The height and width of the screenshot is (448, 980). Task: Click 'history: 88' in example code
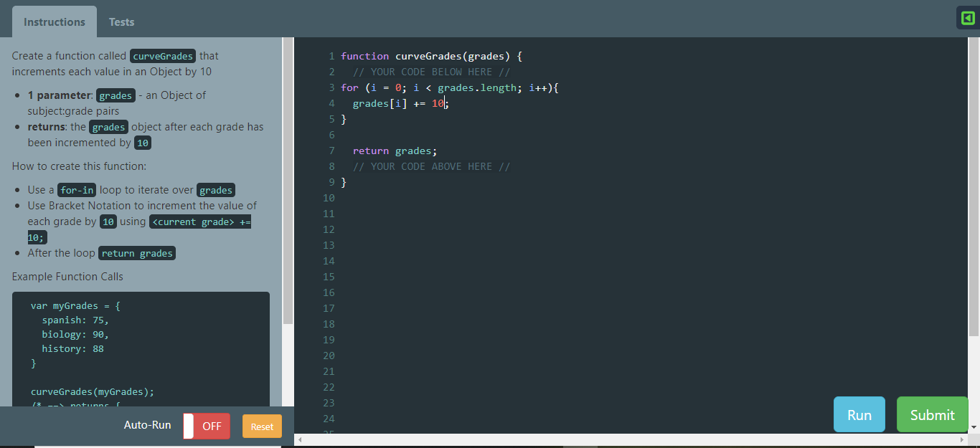pos(72,348)
